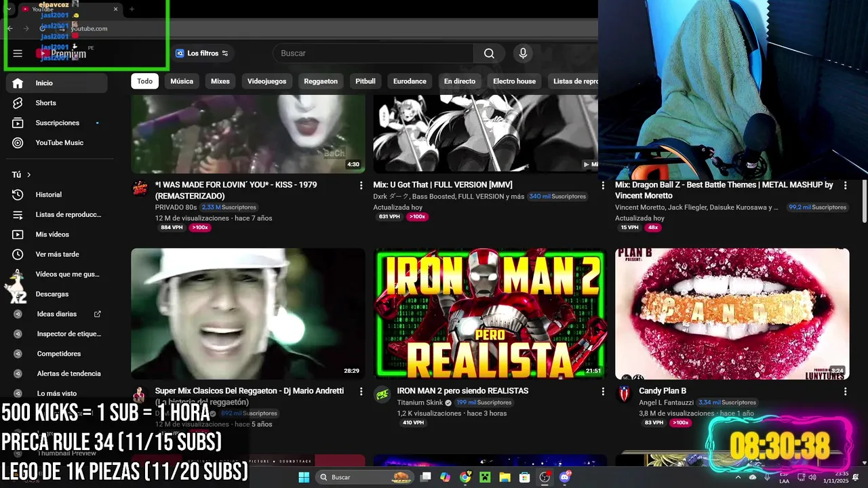Open Mis vídeos in the sidebar
Screen dimensions: 868x488
[57, 235]
